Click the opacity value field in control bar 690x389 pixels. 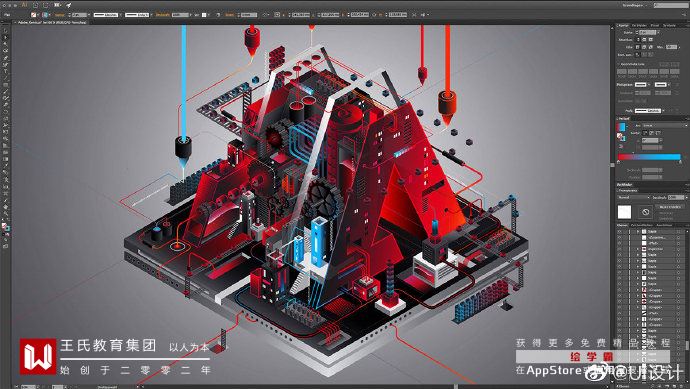[180, 15]
